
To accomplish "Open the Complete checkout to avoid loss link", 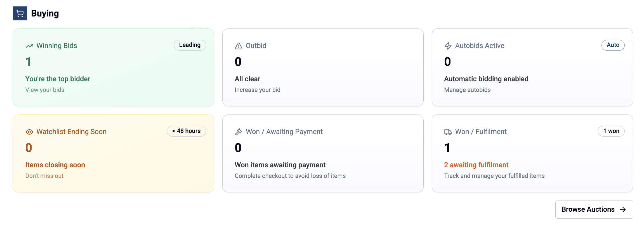I will pos(290,176).
